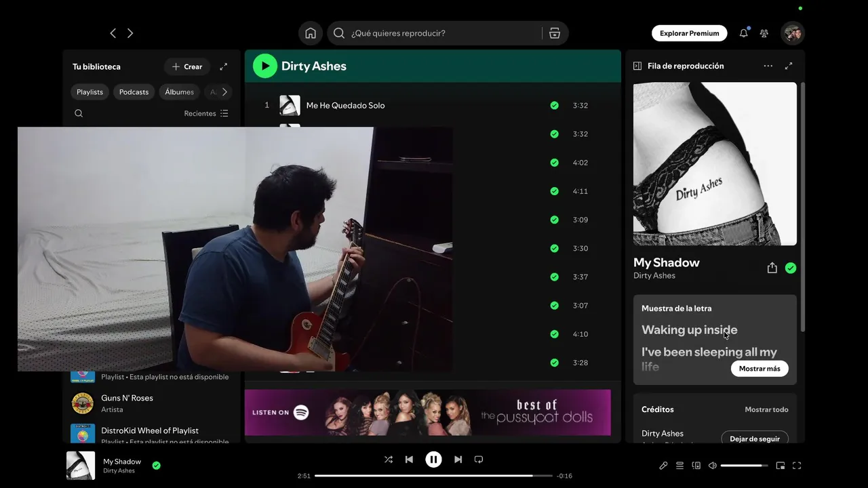The height and width of the screenshot is (488, 868).
Task: Toggle saved checkmark next to My Shadow title
Action: click(x=791, y=268)
